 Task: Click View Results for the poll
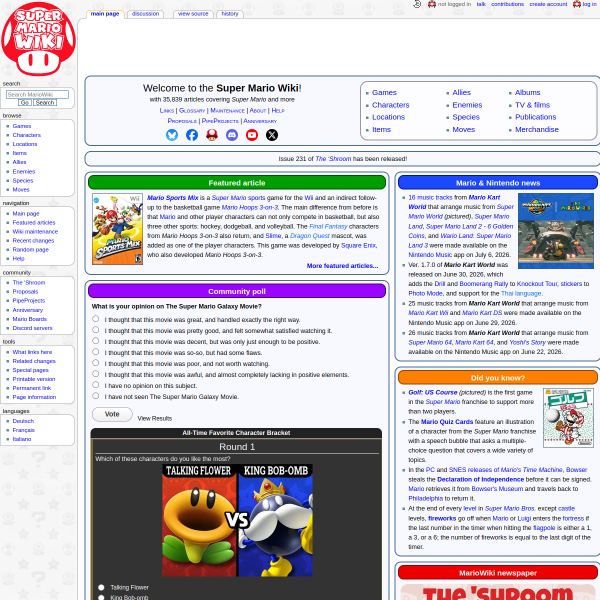tap(155, 419)
